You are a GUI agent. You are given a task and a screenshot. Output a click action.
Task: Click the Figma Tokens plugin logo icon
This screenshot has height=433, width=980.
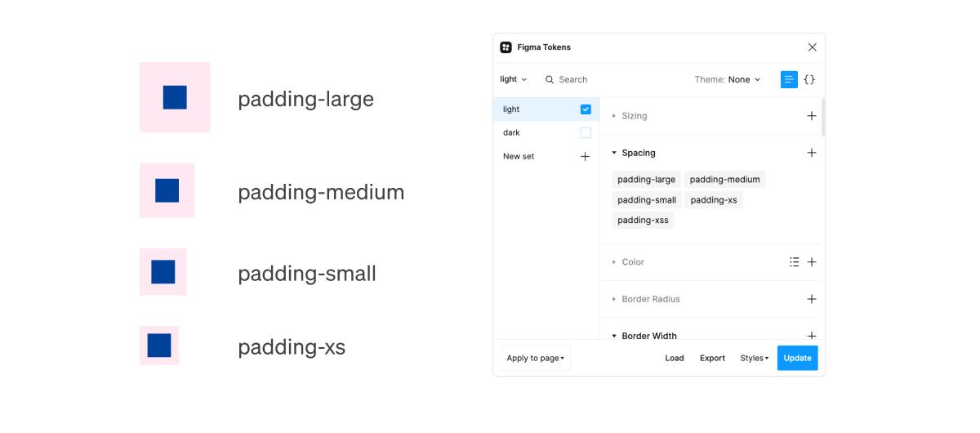tap(506, 47)
